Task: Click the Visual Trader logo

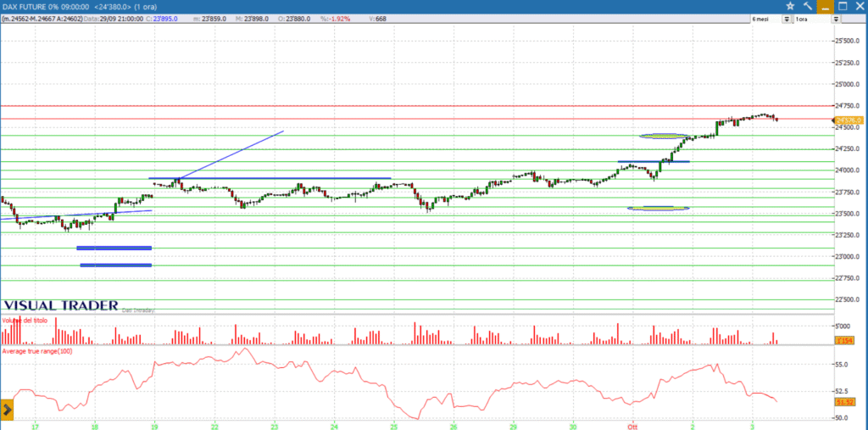Action: pyautogui.click(x=60, y=305)
